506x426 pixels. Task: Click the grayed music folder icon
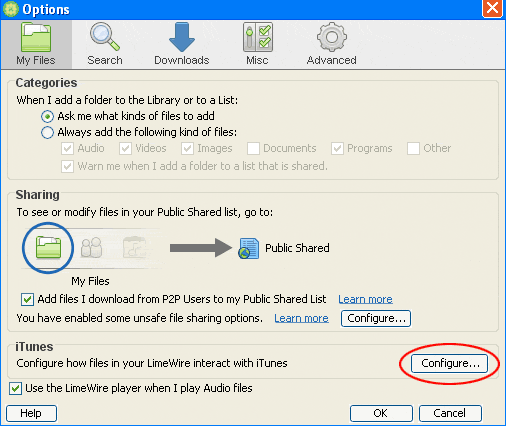(134, 247)
